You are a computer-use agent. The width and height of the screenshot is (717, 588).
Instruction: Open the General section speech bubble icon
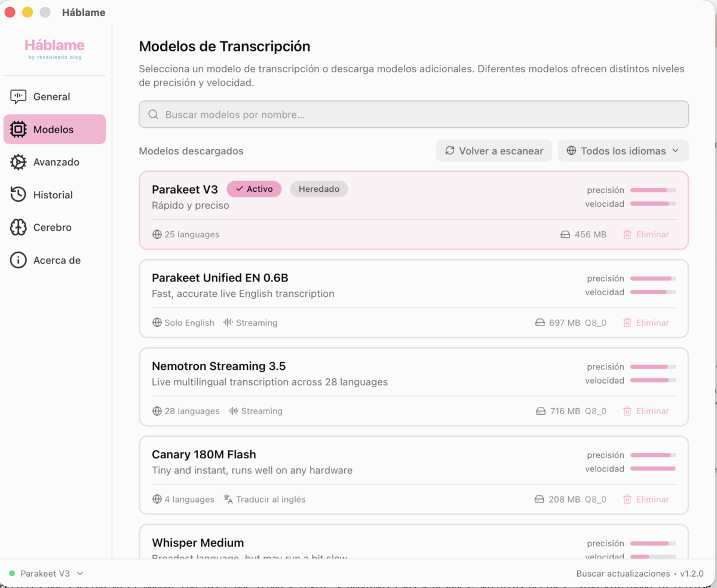(19, 97)
